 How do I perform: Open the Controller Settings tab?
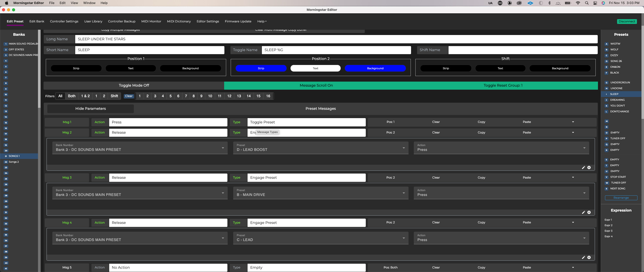(64, 21)
